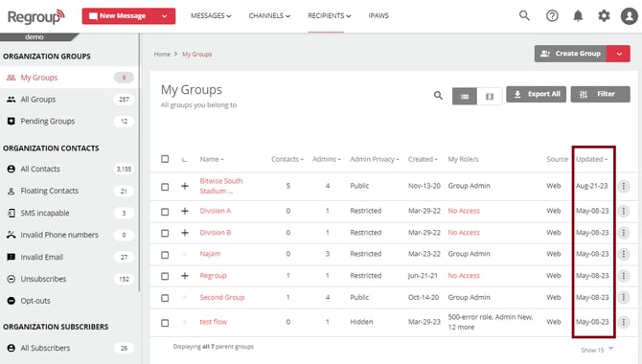This screenshot has width=642, height=364.
Task: Open actions menu for test flow row
Action: [x=623, y=322]
